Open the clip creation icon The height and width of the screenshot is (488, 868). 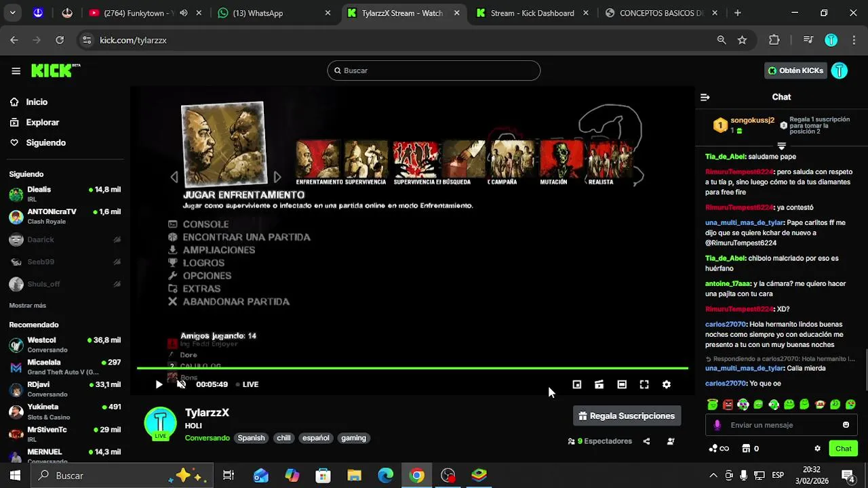point(599,384)
